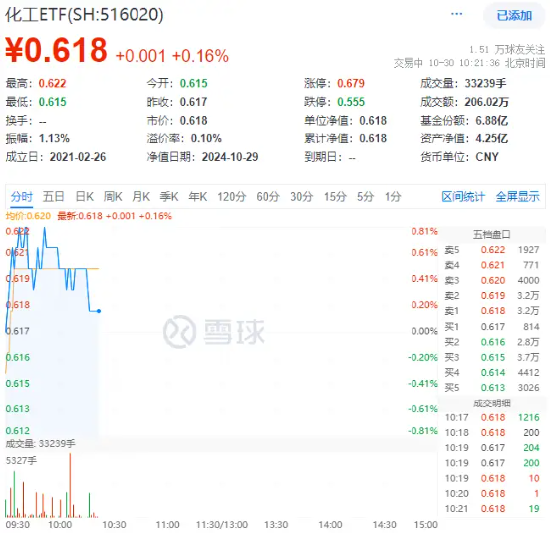This screenshot has height=534, width=550.
Task: Click the 溢价率 value 0.10%
Action: pos(206,138)
